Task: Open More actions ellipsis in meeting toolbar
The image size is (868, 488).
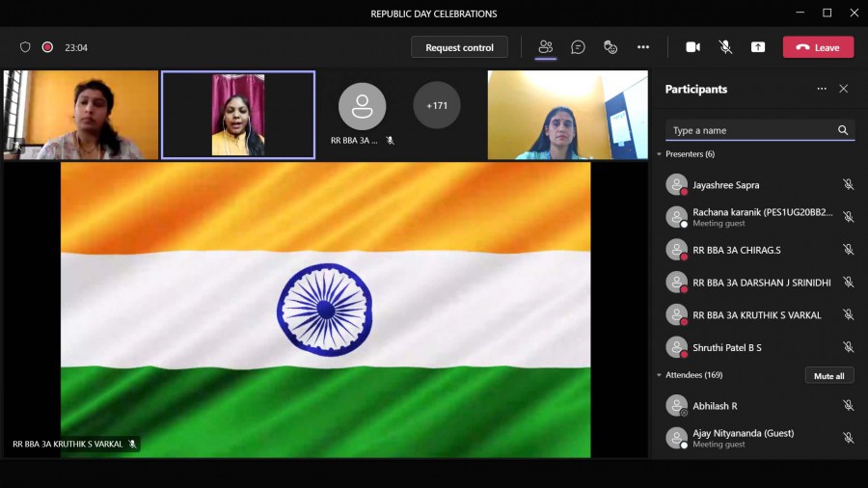Action: point(643,47)
